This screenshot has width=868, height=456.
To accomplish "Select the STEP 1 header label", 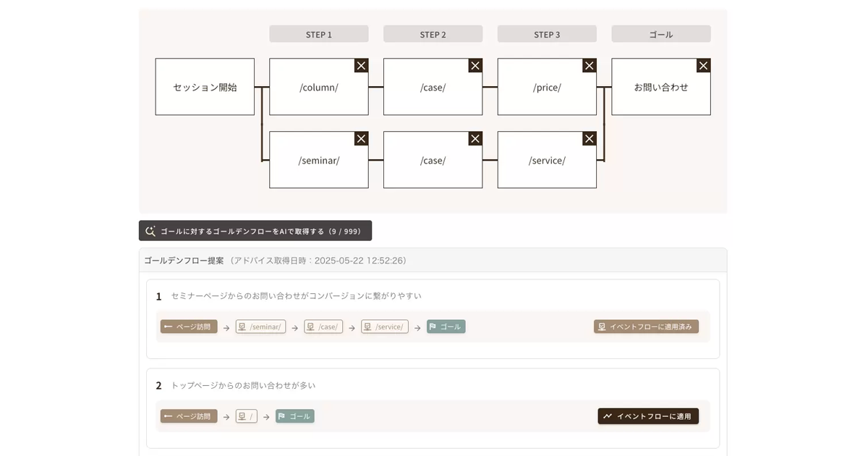I will pos(319,34).
